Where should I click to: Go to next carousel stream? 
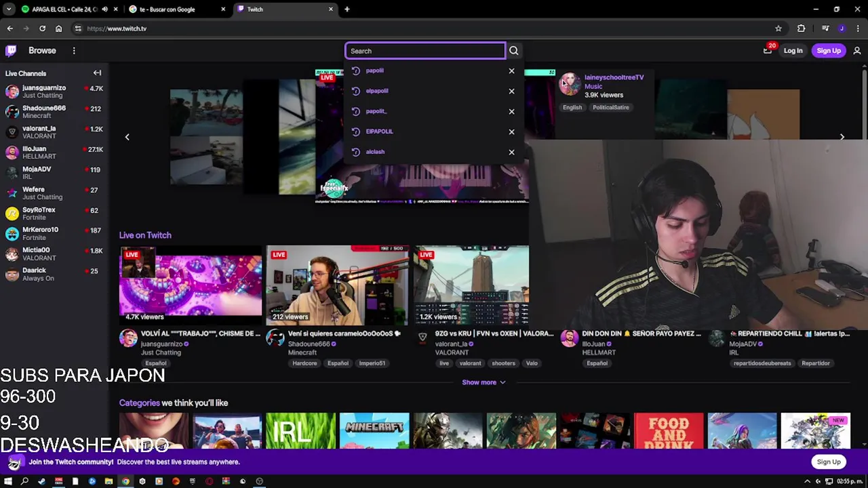tap(842, 137)
